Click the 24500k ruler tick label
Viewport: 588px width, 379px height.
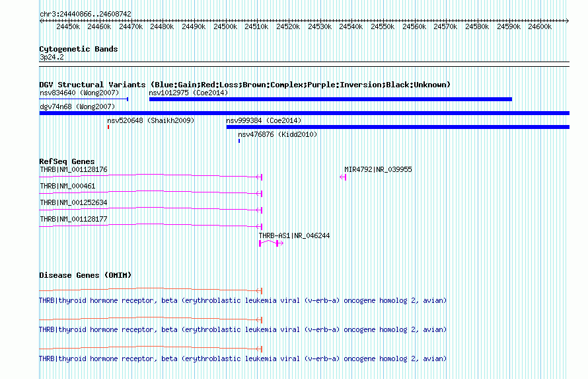click(x=225, y=26)
